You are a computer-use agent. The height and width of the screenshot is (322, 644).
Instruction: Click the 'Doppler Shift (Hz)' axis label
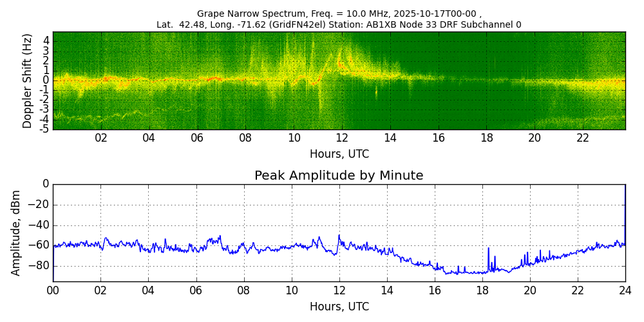pyautogui.click(x=28, y=80)
